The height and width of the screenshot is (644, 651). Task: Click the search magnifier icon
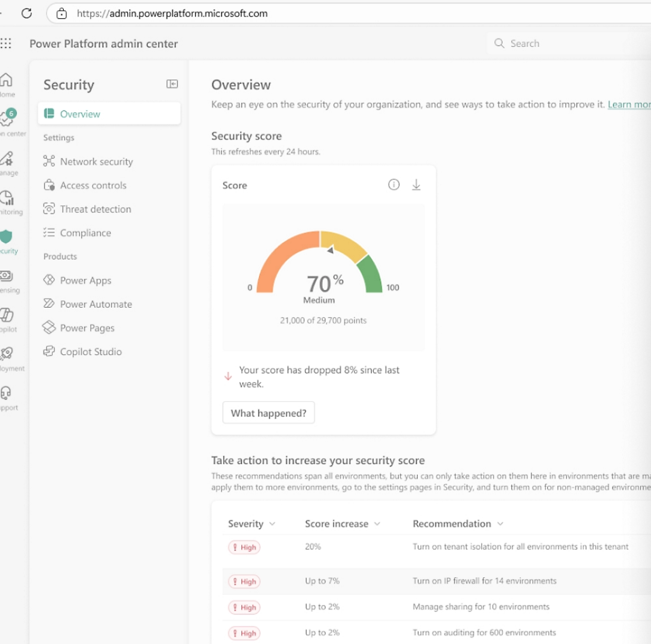[x=499, y=43]
